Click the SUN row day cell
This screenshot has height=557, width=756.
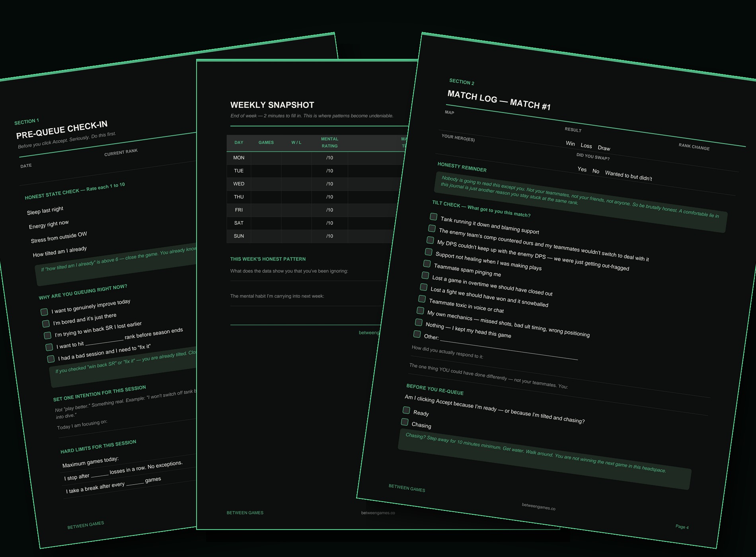coord(239,236)
